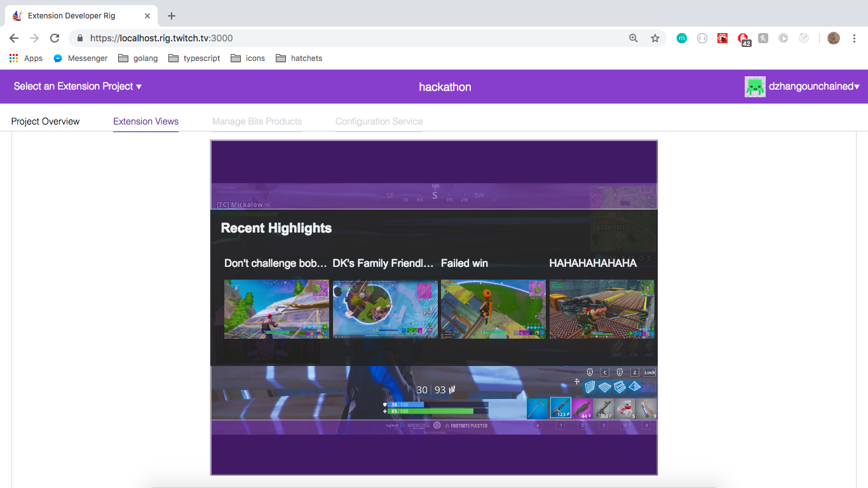868x488 pixels.
Task: Click the lock icon in address bar
Action: pos(80,38)
